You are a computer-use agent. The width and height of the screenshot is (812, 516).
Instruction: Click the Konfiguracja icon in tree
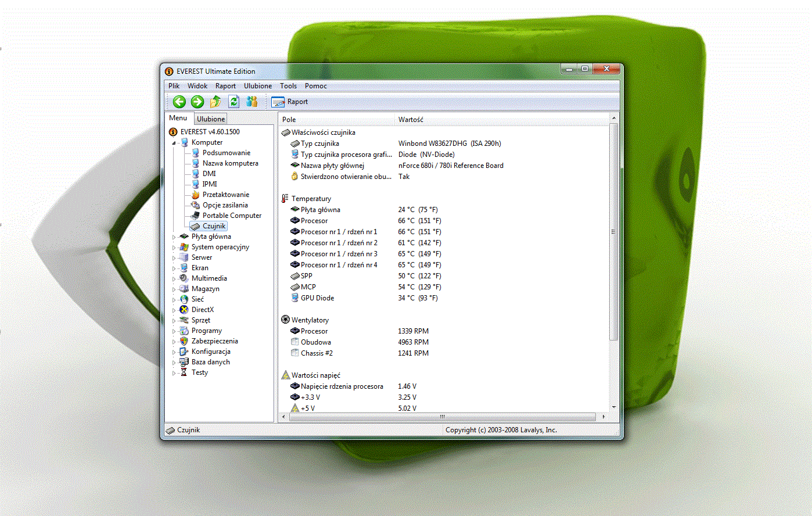[184, 352]
